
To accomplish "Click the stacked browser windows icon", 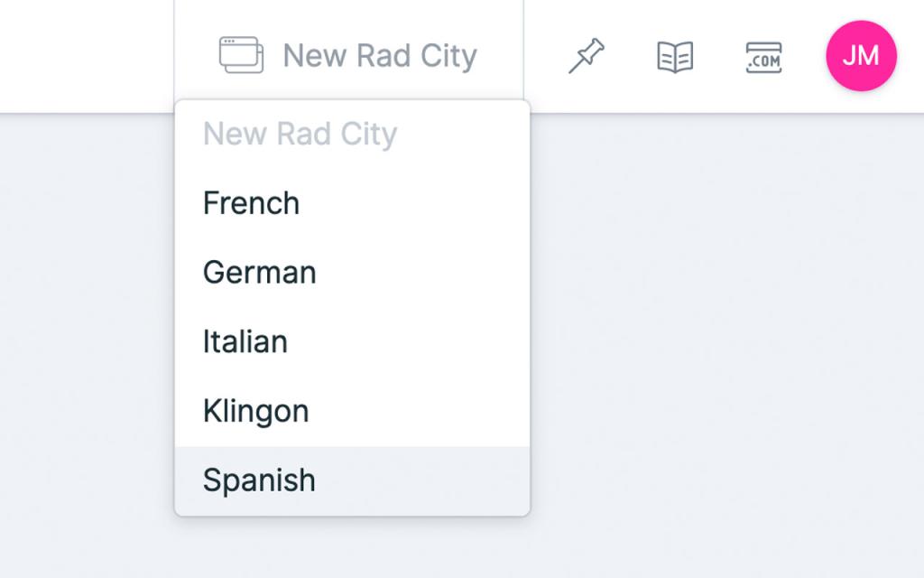I will pyautogui.click(x=241, y=55).
